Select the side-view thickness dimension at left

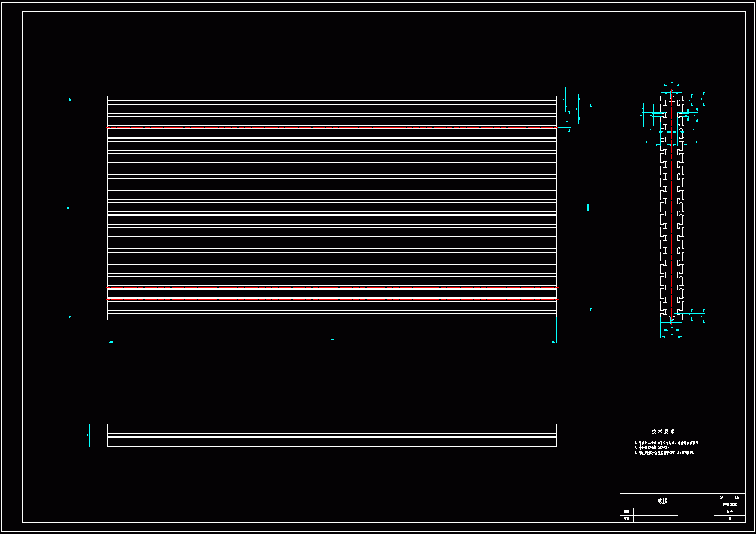pos(89,435)
